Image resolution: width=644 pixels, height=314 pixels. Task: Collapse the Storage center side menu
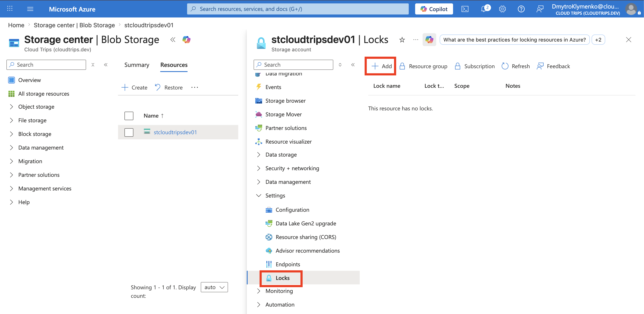(x=106, y=65)
